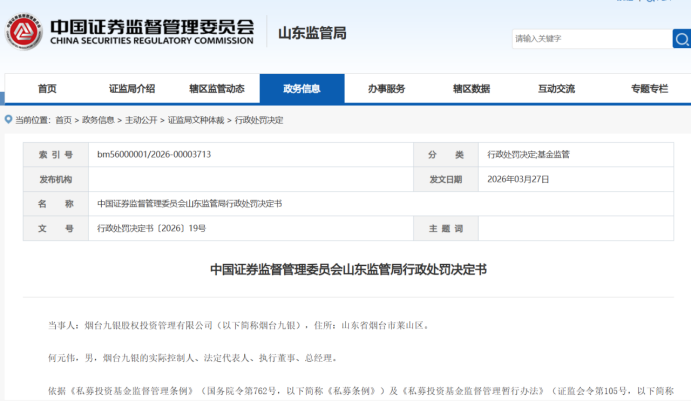Screen dimensions: 691x401
Task: Click 政务信息 breadcrumb link
Action: 98,120
